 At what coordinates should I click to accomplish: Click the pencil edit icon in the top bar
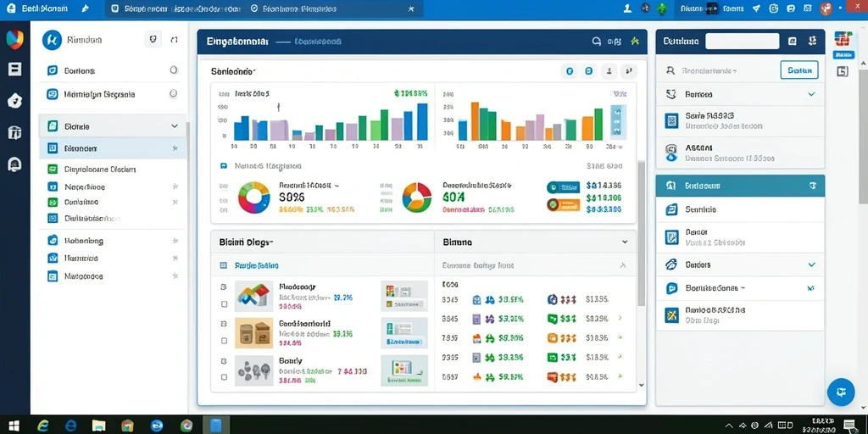pyautogui.click(x=85, y=8)
